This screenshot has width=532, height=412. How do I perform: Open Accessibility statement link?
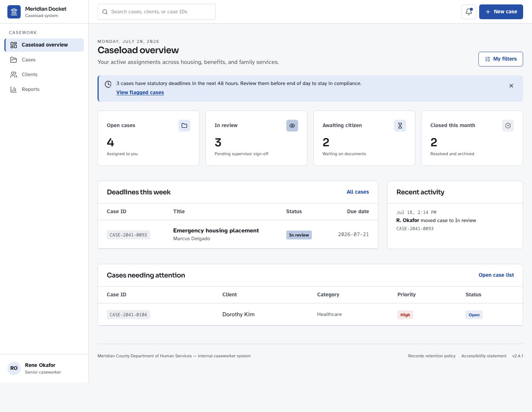(x=484, y=356)
